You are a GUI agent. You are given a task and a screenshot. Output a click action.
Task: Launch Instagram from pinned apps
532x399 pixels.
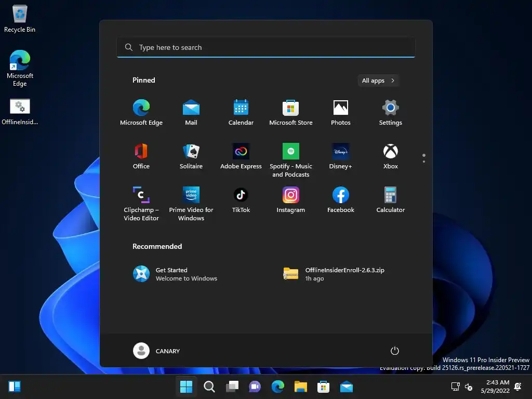point(291,200)
